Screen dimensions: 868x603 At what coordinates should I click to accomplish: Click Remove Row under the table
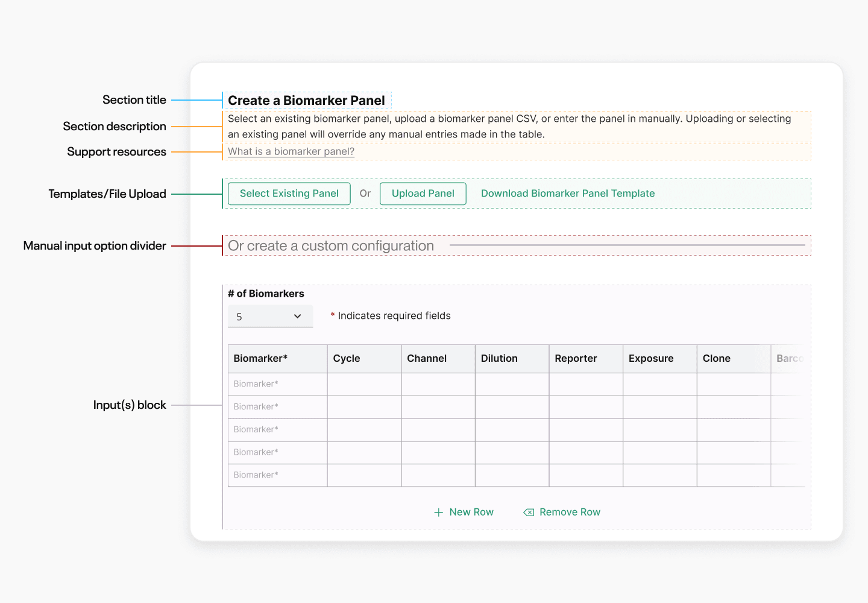(562, 512)
